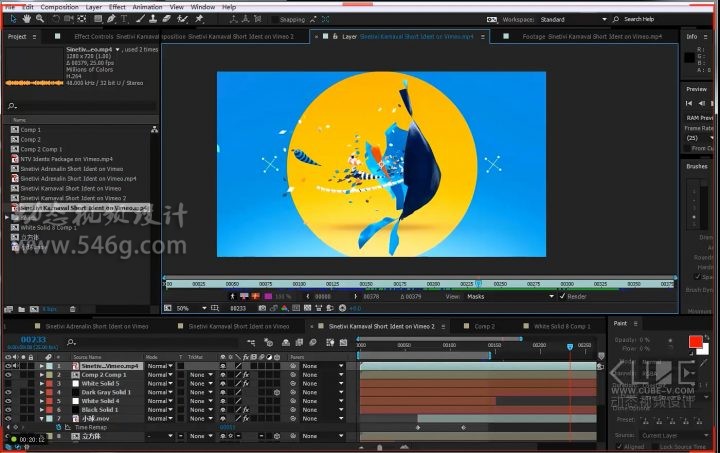Switch to the Footage viewer tab
The height and width of the screenshot is (453, 720).
pyautogui.click(x=592, y=36)
